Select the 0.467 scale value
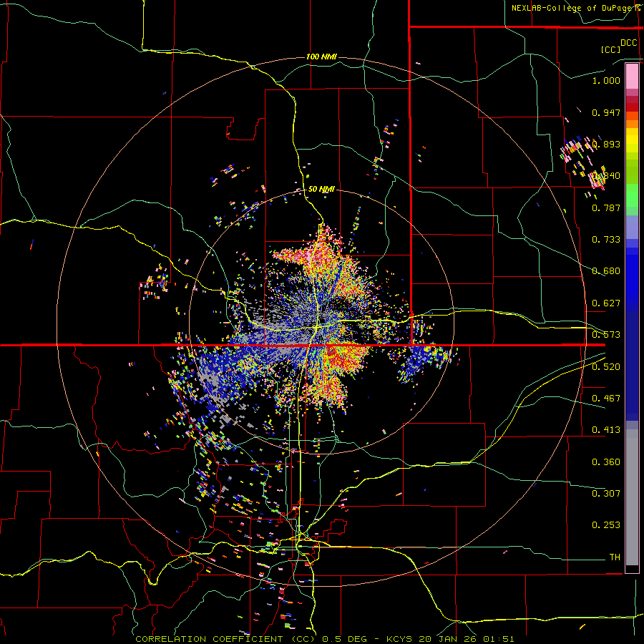This screenshot has width=644, height=644. (606, 399)
